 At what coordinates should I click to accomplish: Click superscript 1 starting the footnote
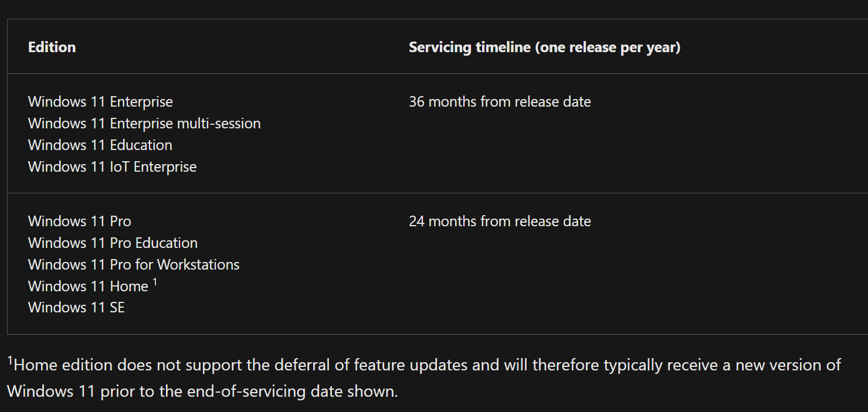point(10,361)
